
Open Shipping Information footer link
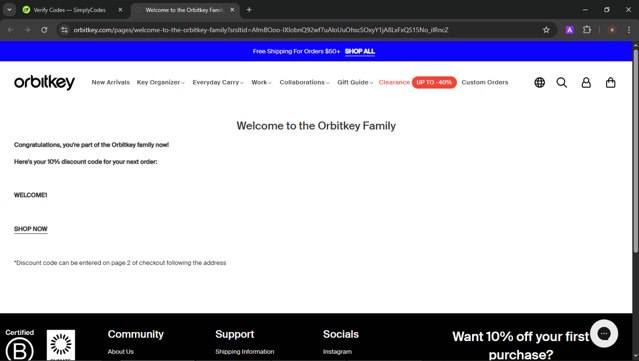click(x=245, y=352)
